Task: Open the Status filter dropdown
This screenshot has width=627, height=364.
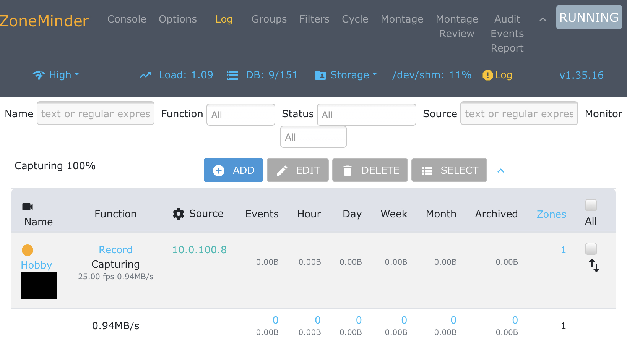Action: [x=367, y=115]
